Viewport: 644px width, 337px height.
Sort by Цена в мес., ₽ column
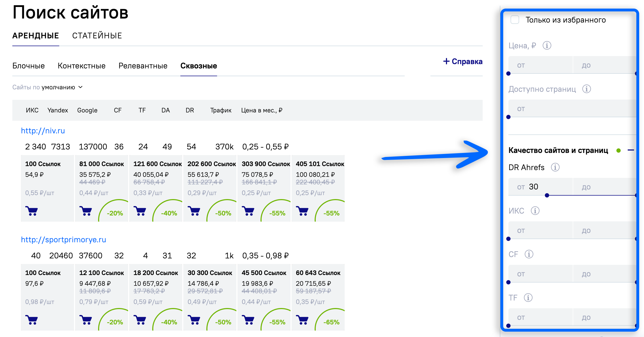point(262,110)
